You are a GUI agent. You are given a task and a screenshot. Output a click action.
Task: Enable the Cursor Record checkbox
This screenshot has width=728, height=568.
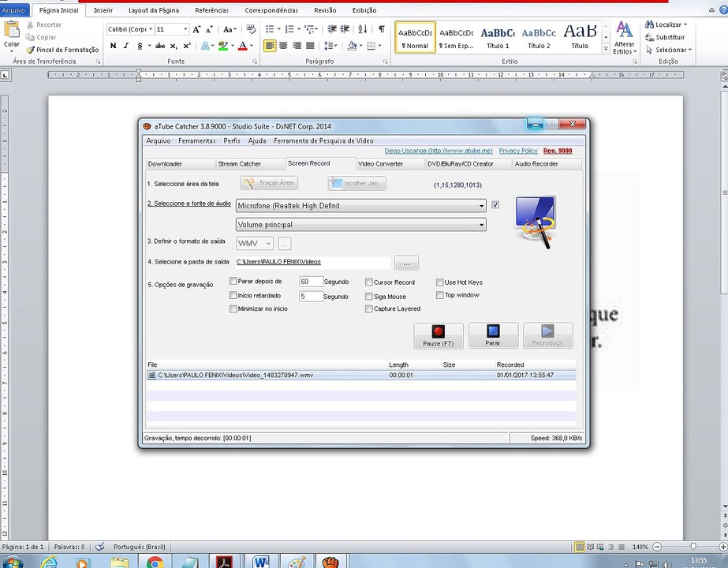(368, 282)
